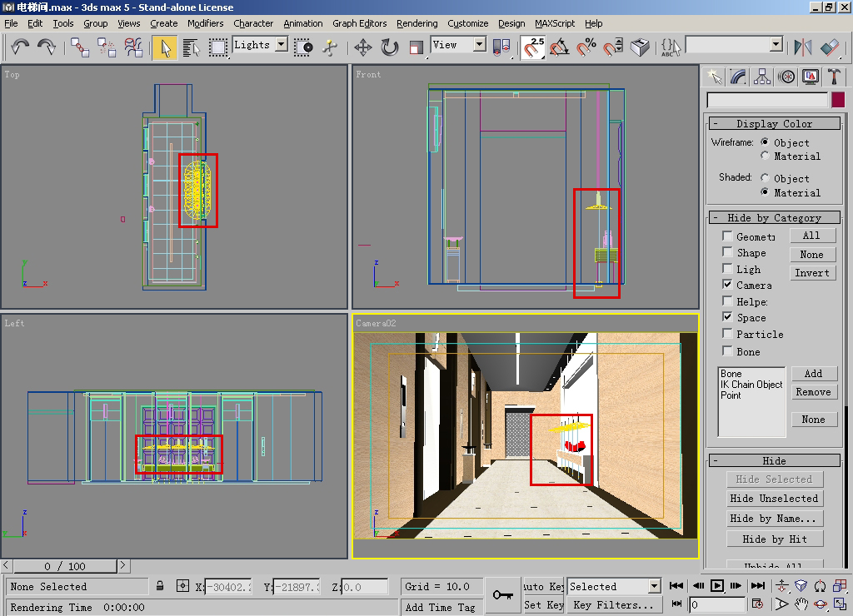Screen dimensions: 853x616
Task: Select the Wireframe Material radio button
Action: [765, 156]
